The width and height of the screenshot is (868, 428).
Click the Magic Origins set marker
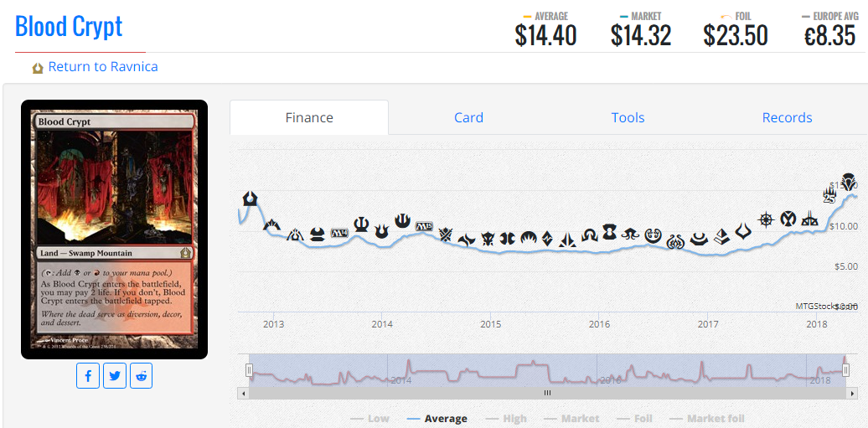click(527, 238)
